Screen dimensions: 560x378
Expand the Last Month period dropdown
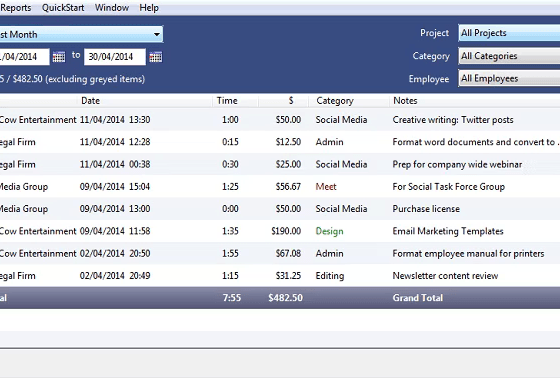pos(81,34)
